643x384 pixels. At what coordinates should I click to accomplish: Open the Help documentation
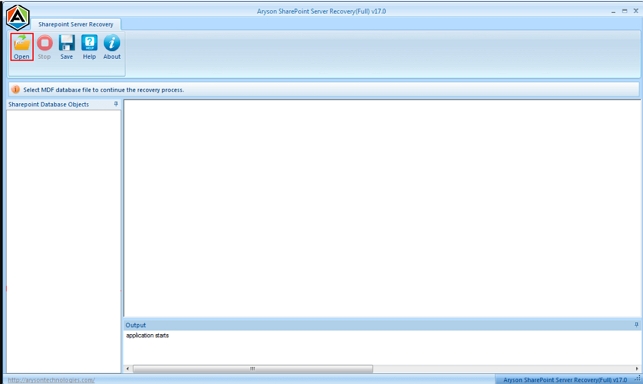(89, 47)
